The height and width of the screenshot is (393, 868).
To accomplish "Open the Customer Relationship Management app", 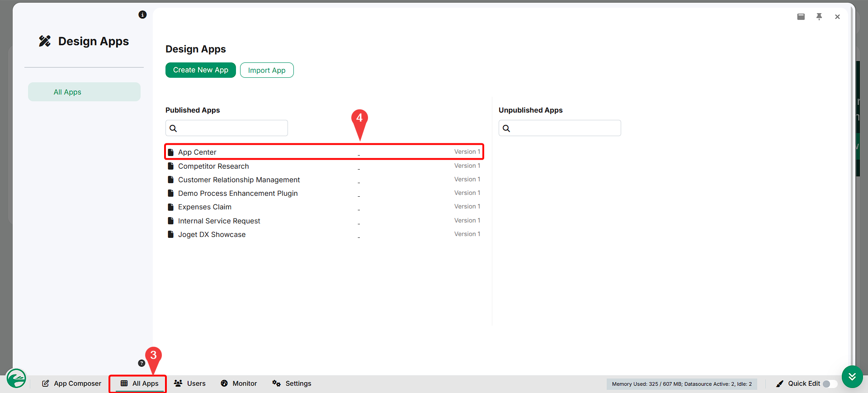I will click(x=239, y=180).
